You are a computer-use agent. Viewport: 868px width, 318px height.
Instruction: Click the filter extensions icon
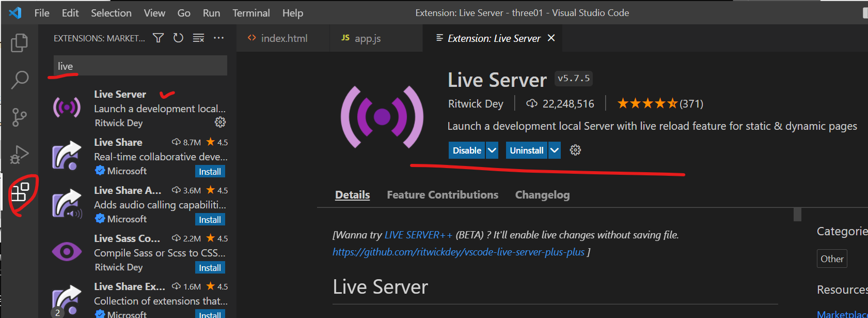point(159,38)
